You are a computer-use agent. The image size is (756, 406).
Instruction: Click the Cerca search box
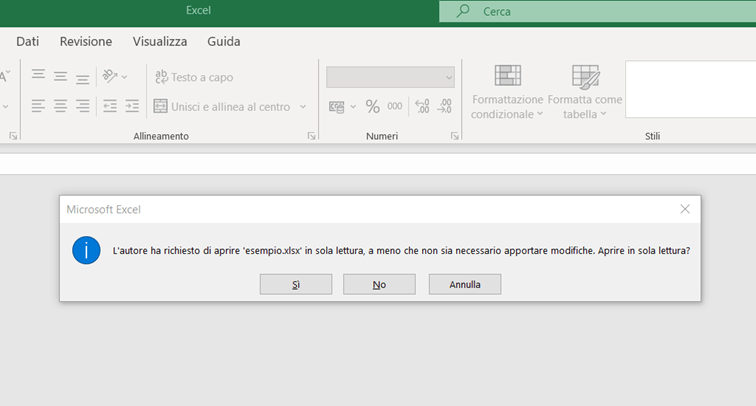(597, 11)
